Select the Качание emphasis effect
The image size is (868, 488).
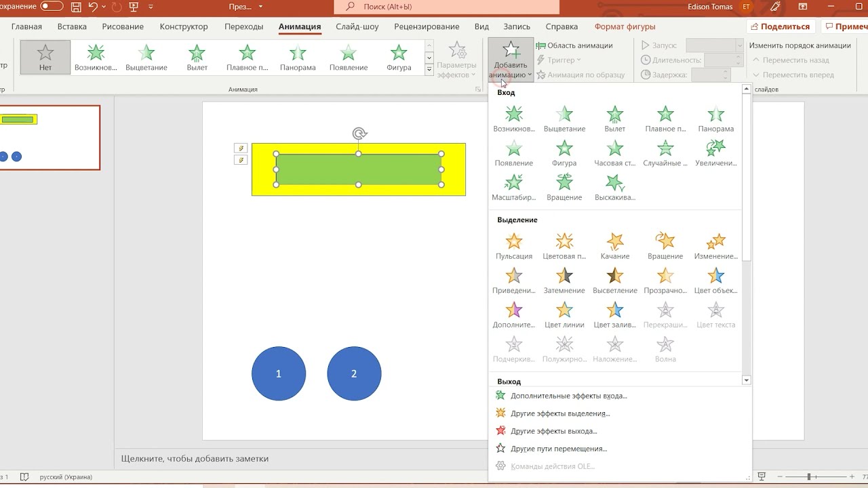click(x=615, y=246)
